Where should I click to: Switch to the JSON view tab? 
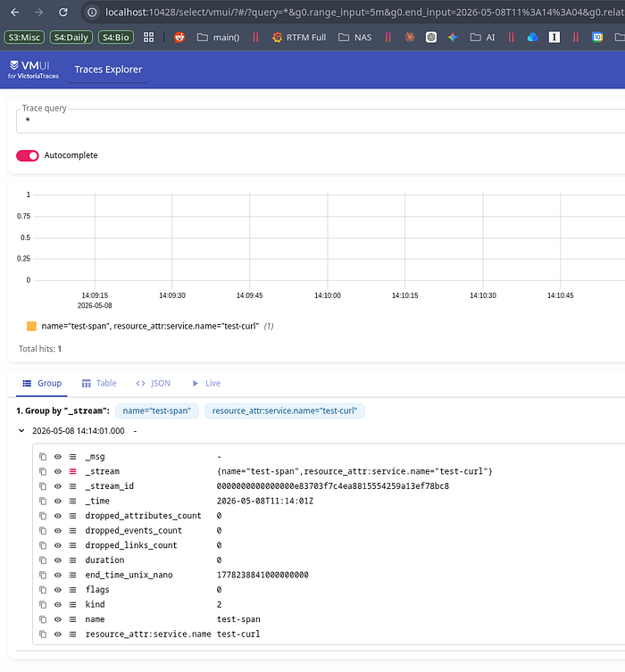[x=153, y=383]
